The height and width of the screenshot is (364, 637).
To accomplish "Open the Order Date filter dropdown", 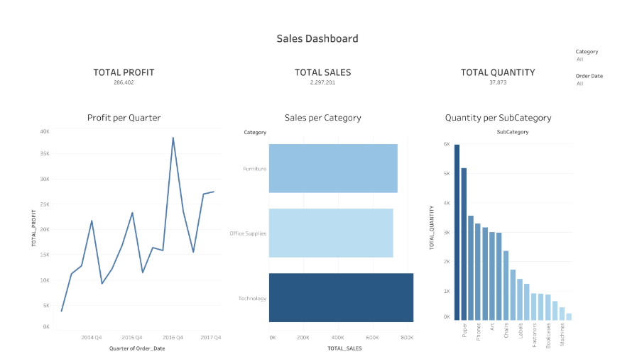I will (580, 84).
